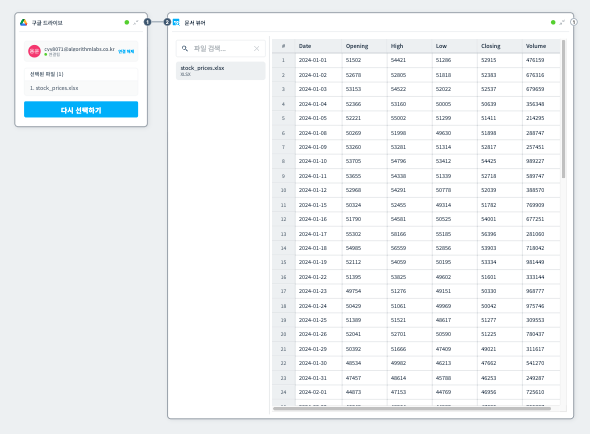This screenshot has height=434, width=590.
Task: Click the horizontal table scrollbar
Action: click(x=412, y=408)
